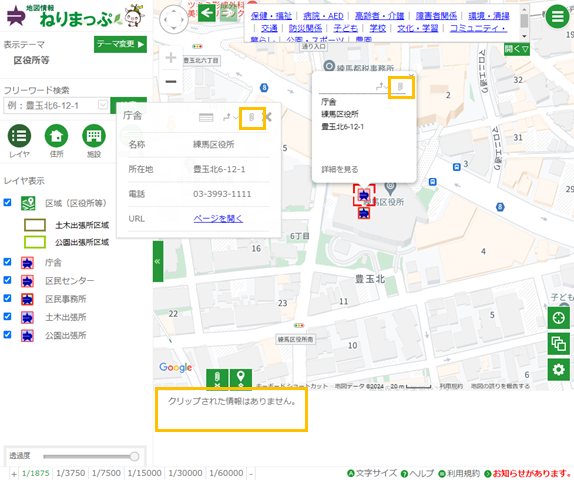Click the clip icon in 庁舎 panel
574x480 pixels.
252,118
